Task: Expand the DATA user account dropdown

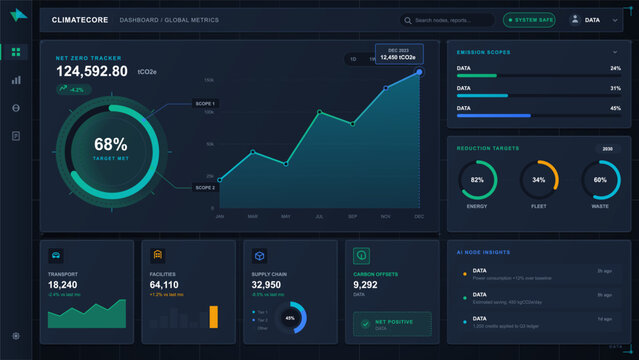Action: (x=615, y=20)
